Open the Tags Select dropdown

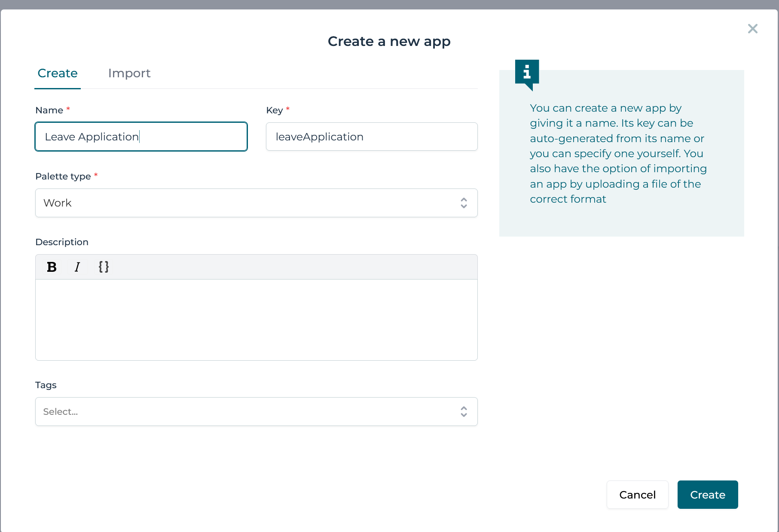coord(256,411)
